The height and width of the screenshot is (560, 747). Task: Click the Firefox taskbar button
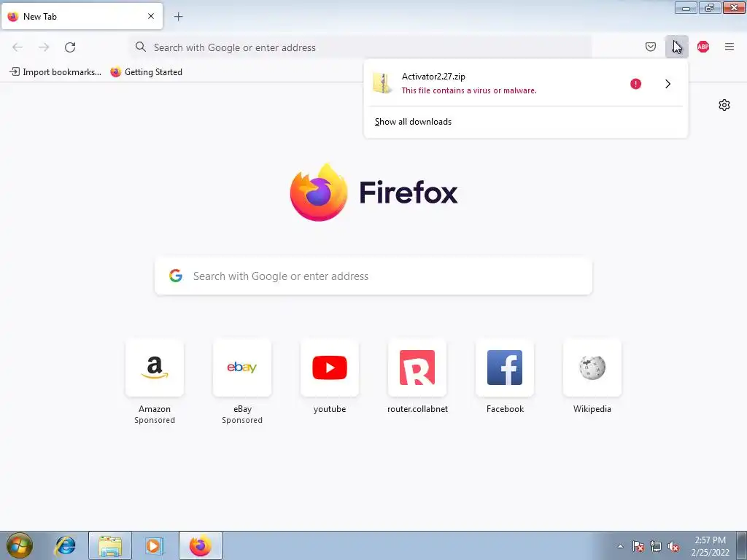tap(200, 545)
